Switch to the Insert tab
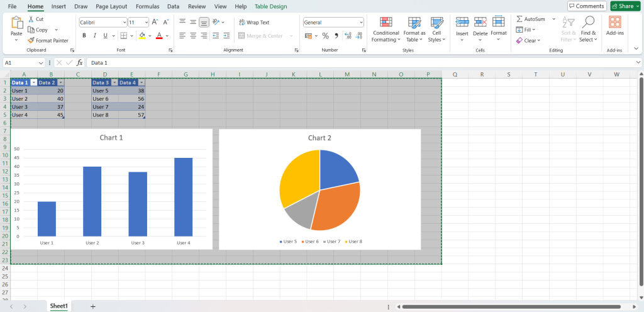644x312 pixels. (x=58, y=6)
